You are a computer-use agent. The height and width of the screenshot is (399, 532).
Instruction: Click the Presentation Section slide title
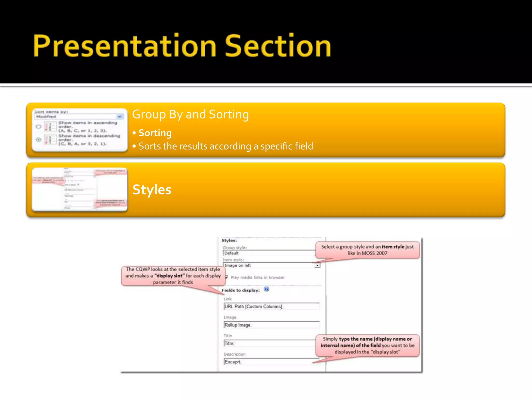point(182,46)
